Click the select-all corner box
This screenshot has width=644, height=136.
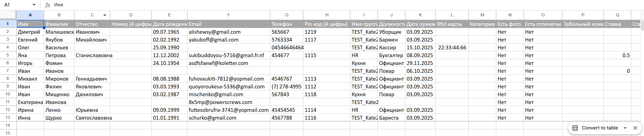click(x=8, y=15)
